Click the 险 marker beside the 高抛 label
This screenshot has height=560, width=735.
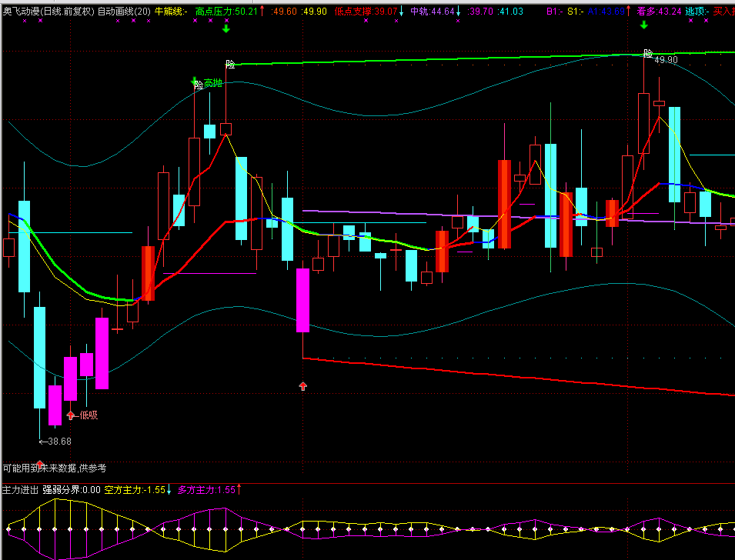[x=199, y=85]
